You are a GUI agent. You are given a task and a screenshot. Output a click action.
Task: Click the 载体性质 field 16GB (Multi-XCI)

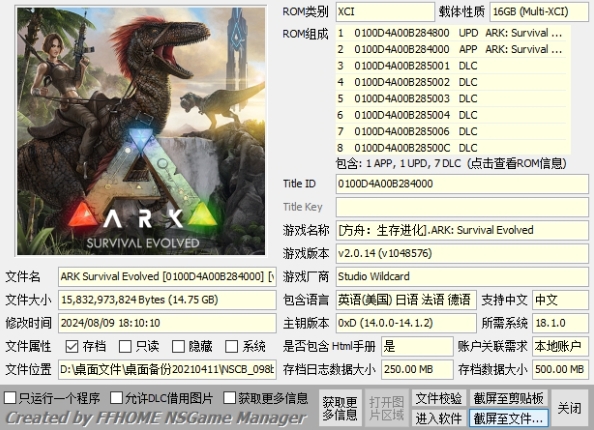pyautogui.click(x=539, y=12)
